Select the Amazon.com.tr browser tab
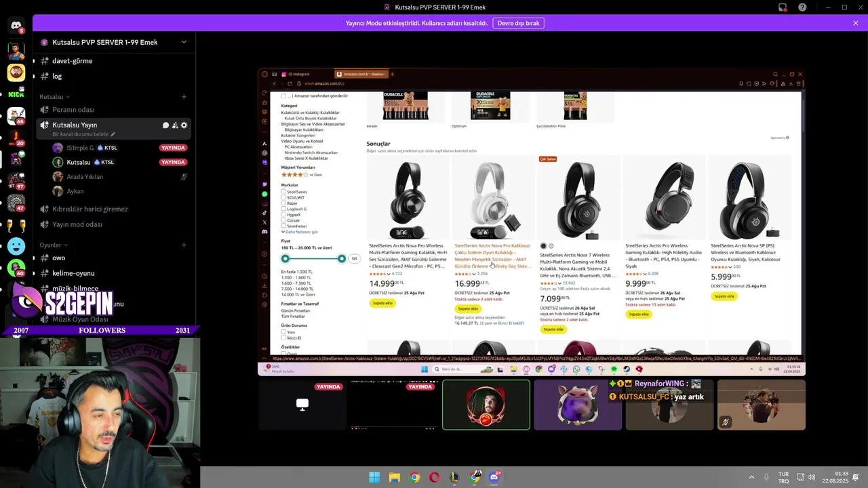This screenshot has height=488, width=868. pyautogui.click(x=361, y=74)
